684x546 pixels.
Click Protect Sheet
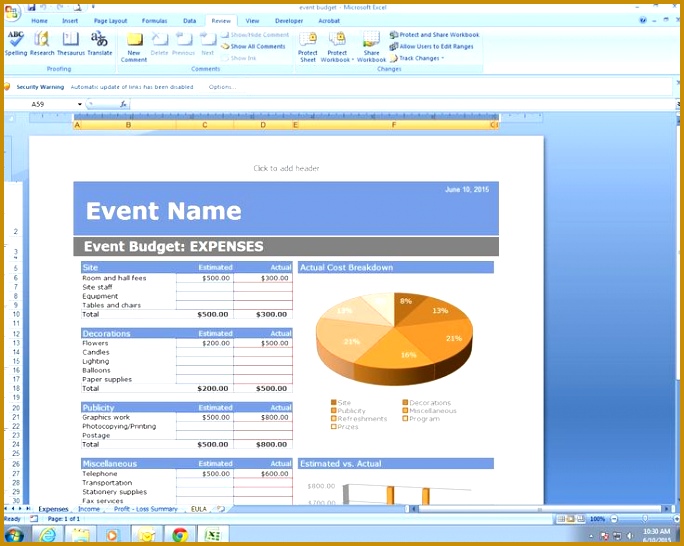(x=308, y=47)
